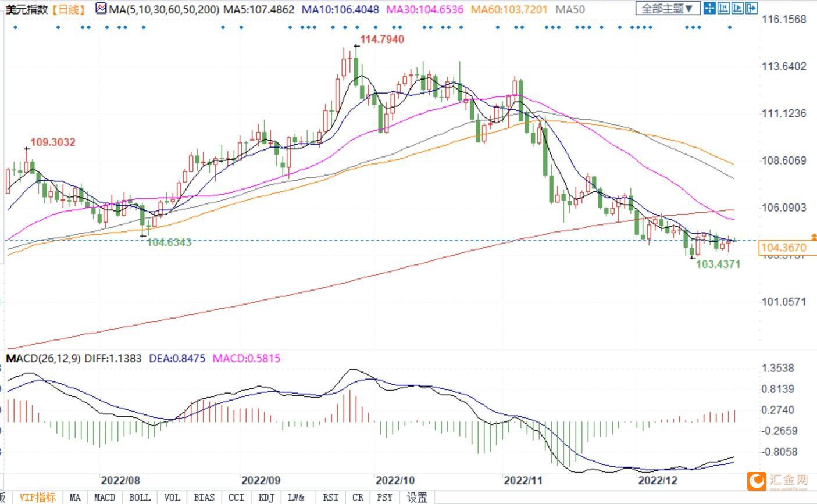Screen dimensions: 817x504
Task: Toggle the MA30 line label
Action: [425, 9]
